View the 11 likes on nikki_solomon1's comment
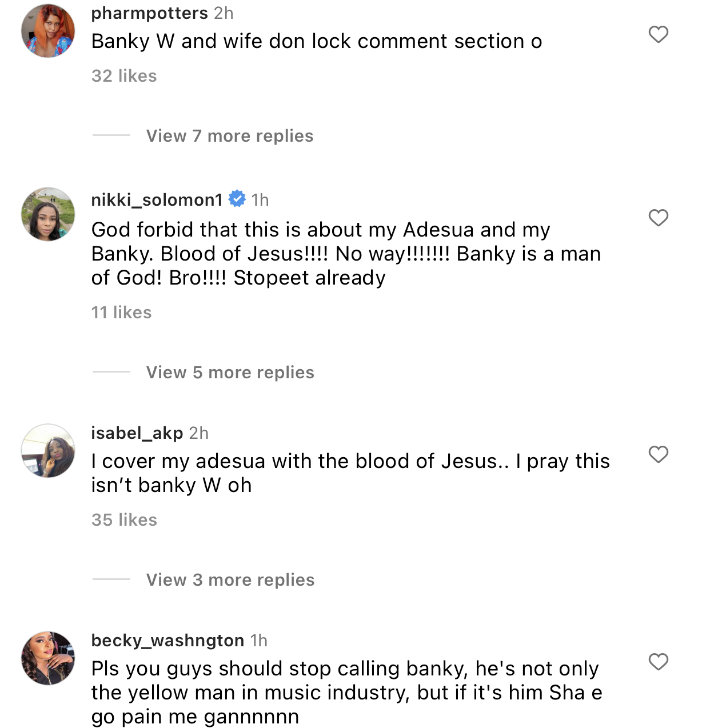The width and height of the screenshot is (710, 728). (x=121, y=313)
